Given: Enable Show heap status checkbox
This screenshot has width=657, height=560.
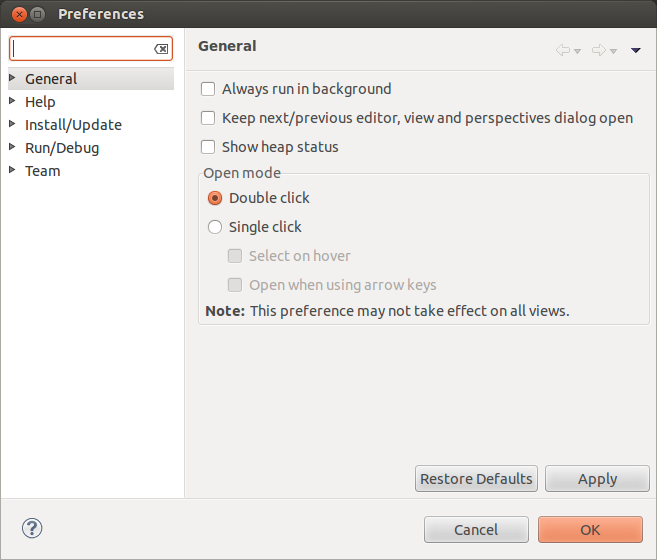Looking at the screenshot, I should pos(208,147).
